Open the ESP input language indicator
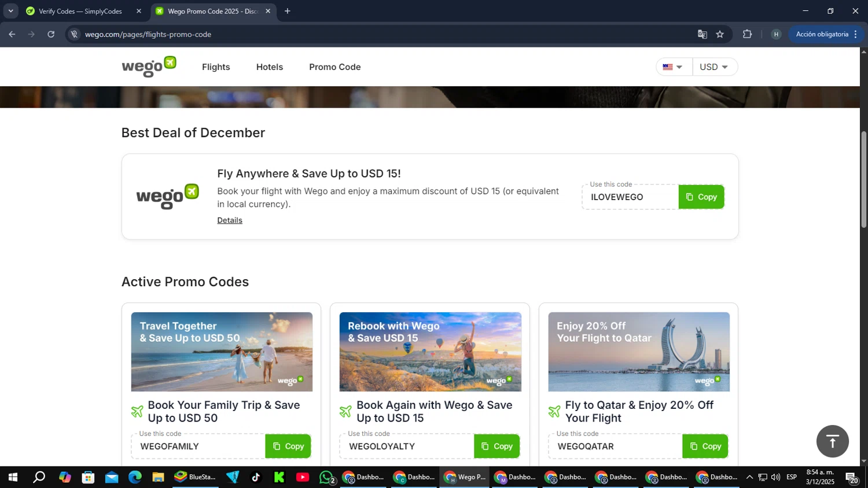 [x=792, y=477]
